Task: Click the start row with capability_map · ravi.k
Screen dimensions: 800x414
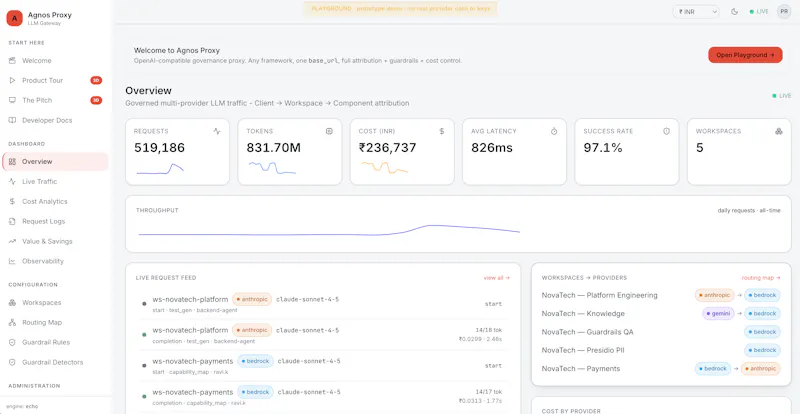Action: (x=324, y=366)
